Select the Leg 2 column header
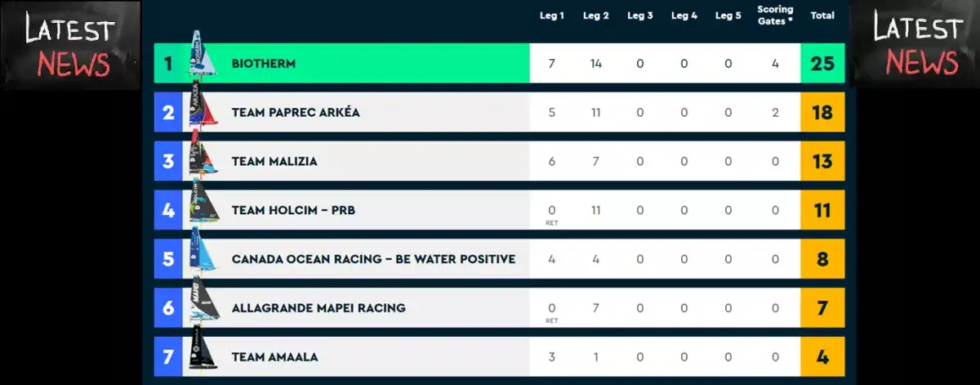Viewport: 980px width, 385px height. click(596, 16)
